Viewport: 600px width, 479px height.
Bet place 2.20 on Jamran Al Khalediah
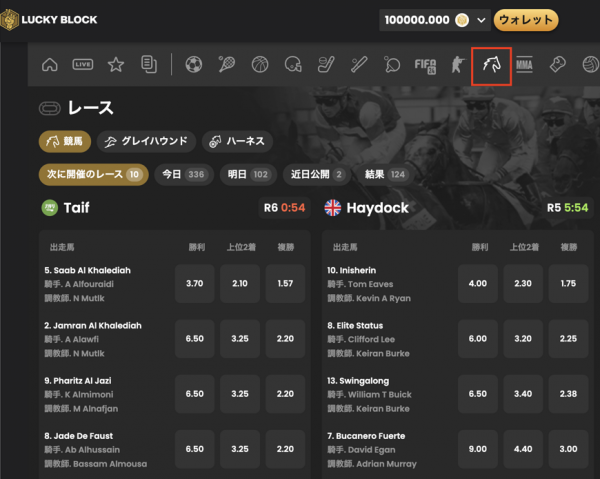pos(285,339)
